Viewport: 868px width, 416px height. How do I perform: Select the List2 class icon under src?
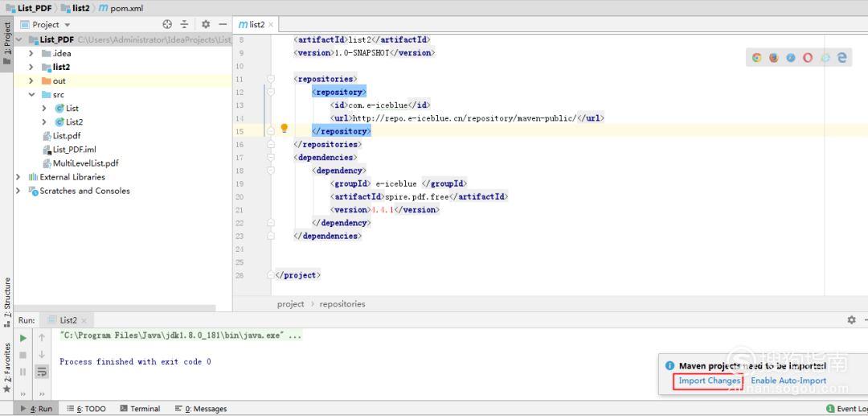tap(59, 122)
